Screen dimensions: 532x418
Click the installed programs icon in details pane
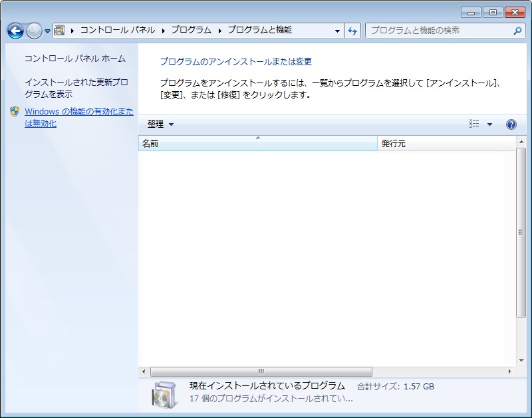(164, 394)
